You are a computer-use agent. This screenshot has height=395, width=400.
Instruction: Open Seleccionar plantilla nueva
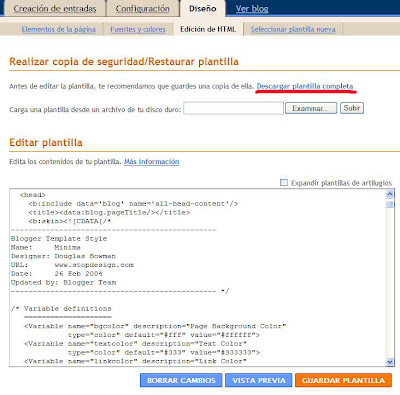[x=293, y=29]
